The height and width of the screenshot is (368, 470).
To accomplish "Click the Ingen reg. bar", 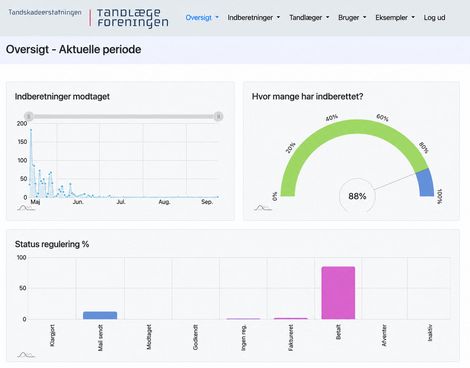I will click(x=243, y=319).
